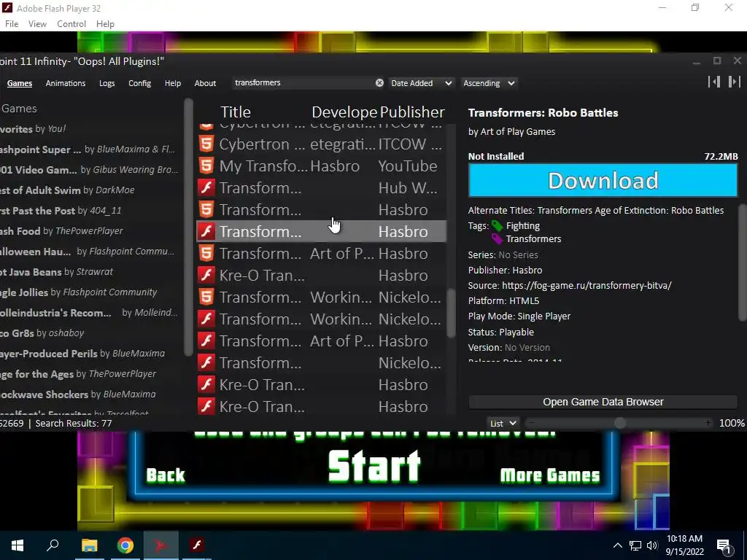Switch to Adobe Flash Player taskbar icon

pyautogui.click(x=197, y=545)
